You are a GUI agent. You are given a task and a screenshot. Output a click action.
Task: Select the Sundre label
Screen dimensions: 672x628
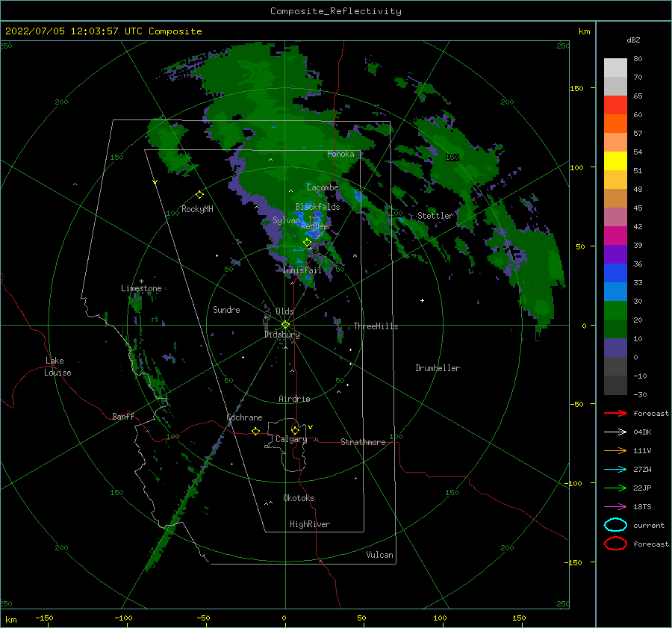pos(226,309)
